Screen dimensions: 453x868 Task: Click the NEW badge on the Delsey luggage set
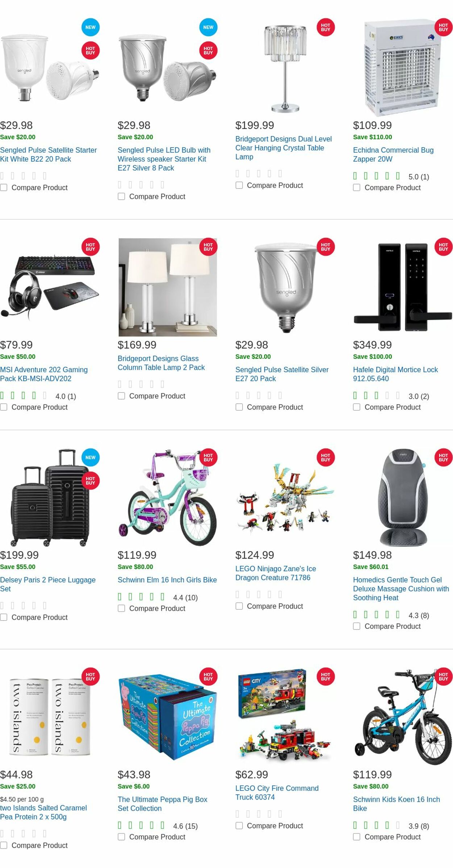pos(90,458)
